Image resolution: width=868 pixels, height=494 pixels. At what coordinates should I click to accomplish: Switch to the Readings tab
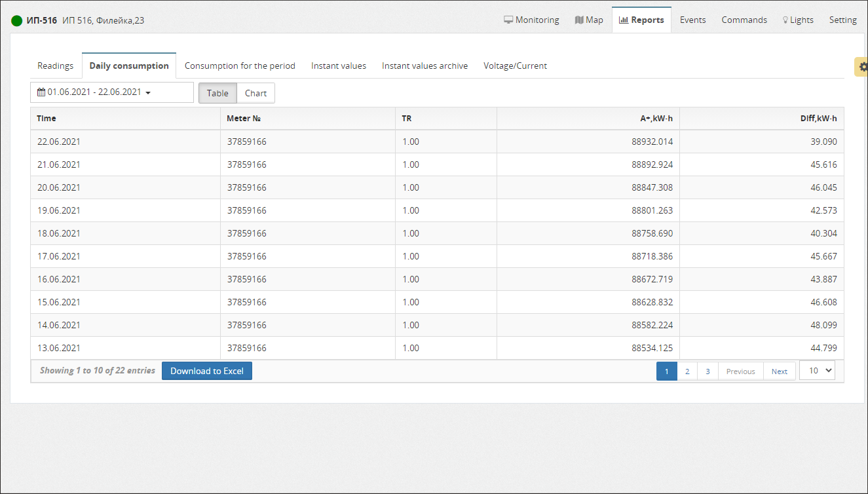55,66
